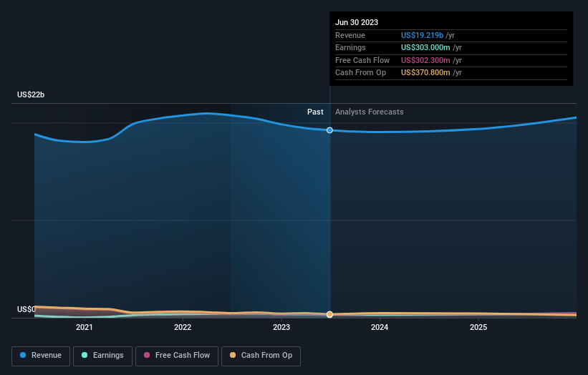Click the US$303.000m earnings value in tooltip
This screenshot has width=588, height=375.
tap(425, 47)
